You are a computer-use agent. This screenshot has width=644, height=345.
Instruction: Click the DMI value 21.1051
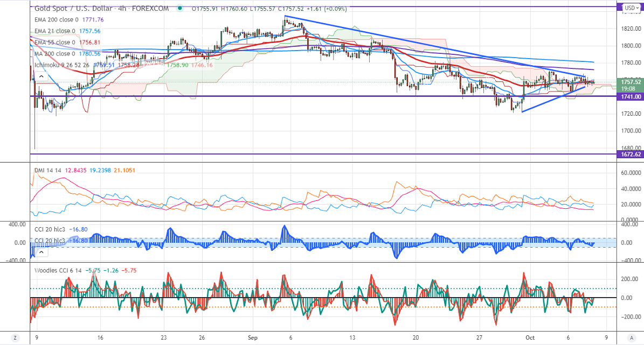[x=125, y=170]
